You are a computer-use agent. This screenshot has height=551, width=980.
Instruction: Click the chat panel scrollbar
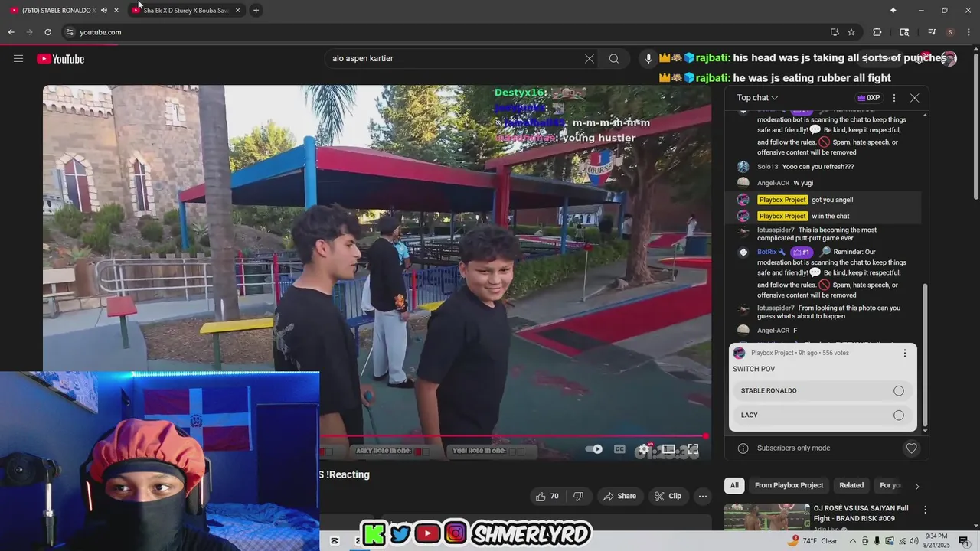(x=925, y=355)
